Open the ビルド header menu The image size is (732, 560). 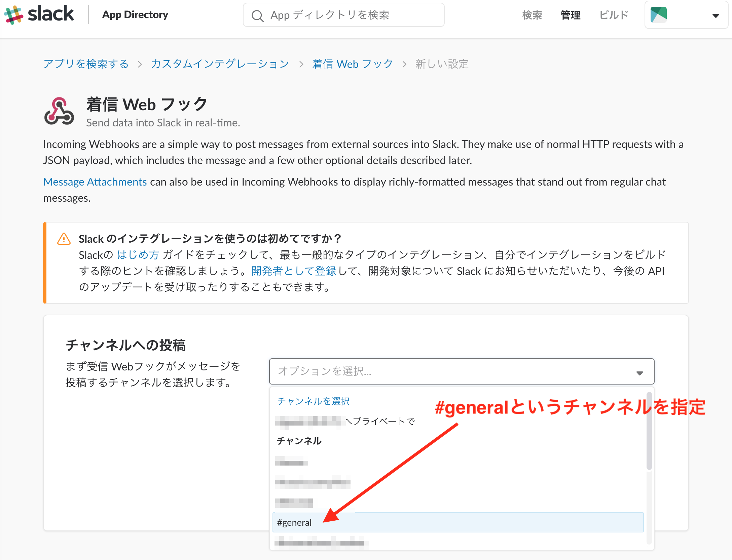coord(614,15)
